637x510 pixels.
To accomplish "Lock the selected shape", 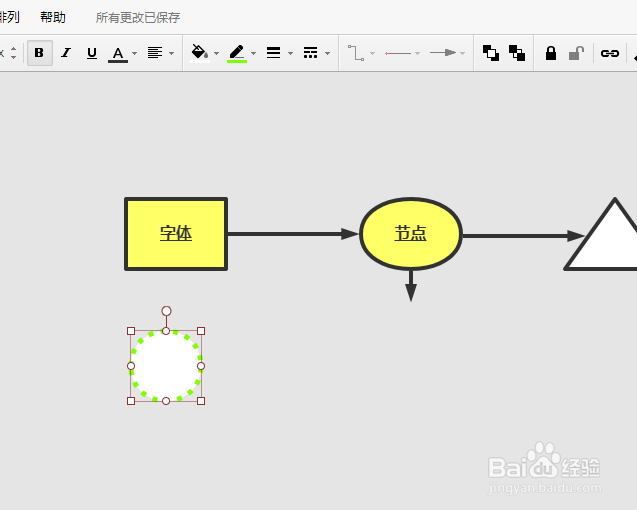I will click(x=551, y=53).
